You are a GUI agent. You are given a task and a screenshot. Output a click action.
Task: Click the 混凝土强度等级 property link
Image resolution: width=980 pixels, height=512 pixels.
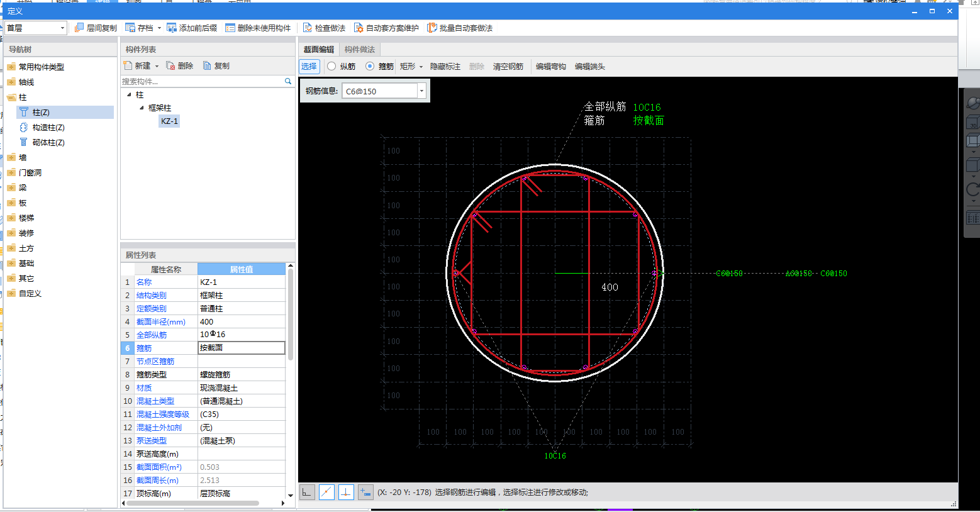click(163, 414)
